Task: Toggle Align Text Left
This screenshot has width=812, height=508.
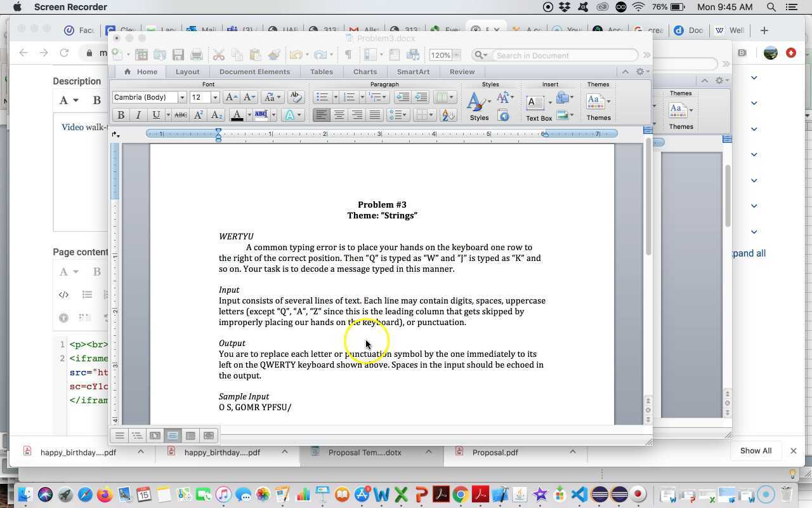Action: (x=322, y=115)
